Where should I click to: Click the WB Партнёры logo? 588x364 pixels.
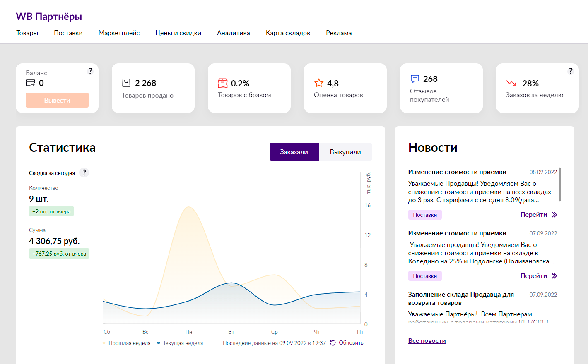tap(49, 17)
